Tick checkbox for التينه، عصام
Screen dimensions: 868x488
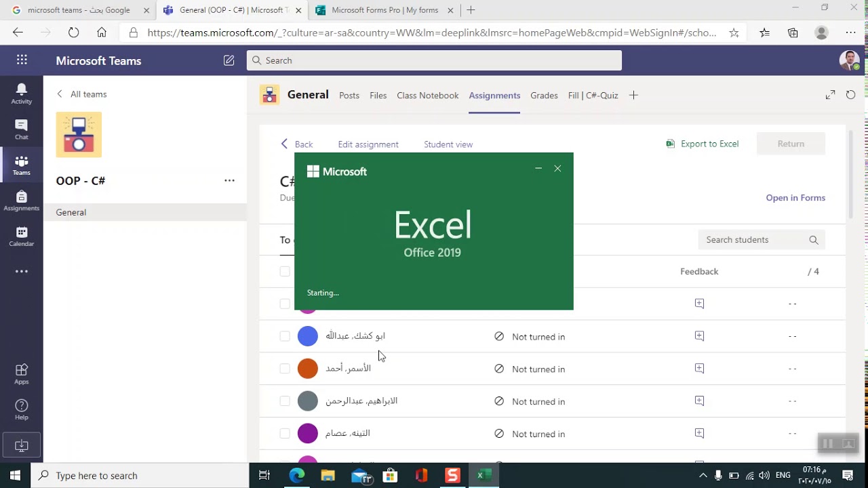(x=285, y=434)
